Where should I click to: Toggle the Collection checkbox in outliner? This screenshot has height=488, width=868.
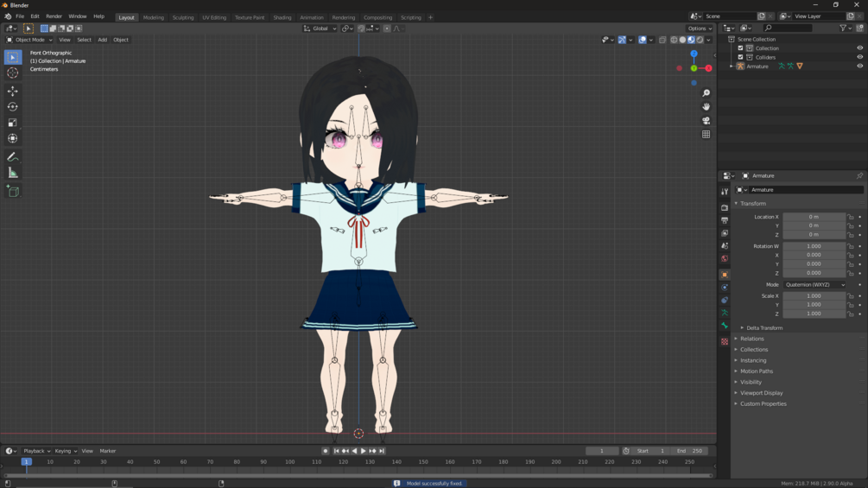tap(740, 48)
